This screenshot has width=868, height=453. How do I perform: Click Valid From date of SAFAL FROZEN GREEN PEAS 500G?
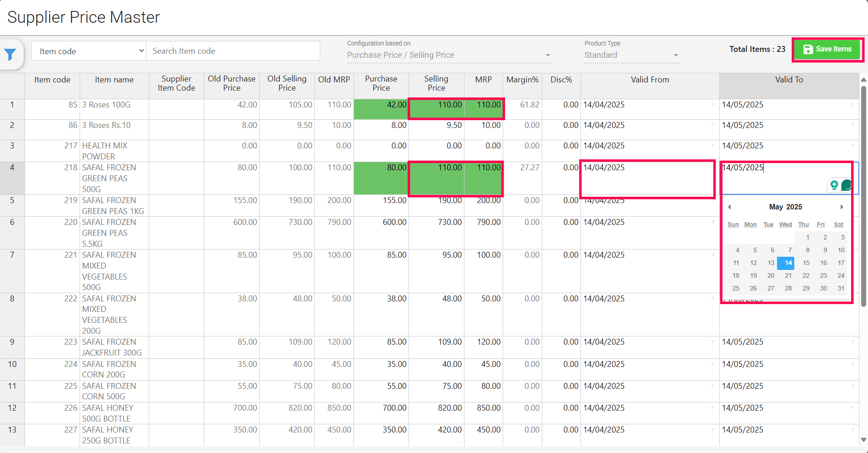pyautogui.click(x=646, y=168)
